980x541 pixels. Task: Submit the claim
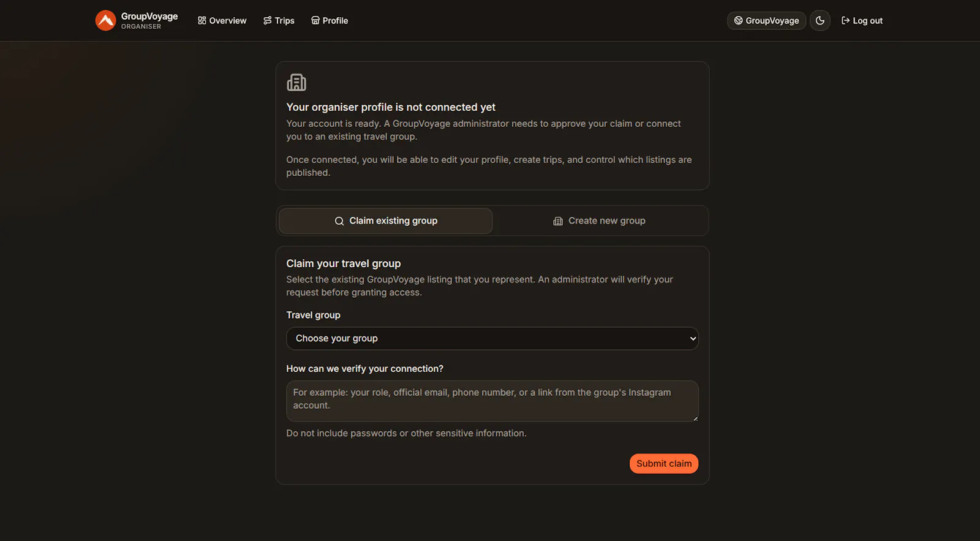click(664, 463)
